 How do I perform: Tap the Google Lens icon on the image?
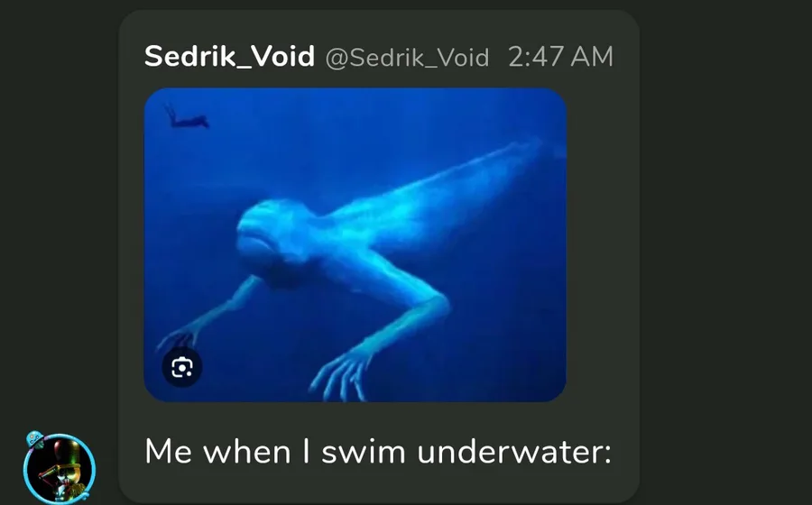[x=181, y=367]
